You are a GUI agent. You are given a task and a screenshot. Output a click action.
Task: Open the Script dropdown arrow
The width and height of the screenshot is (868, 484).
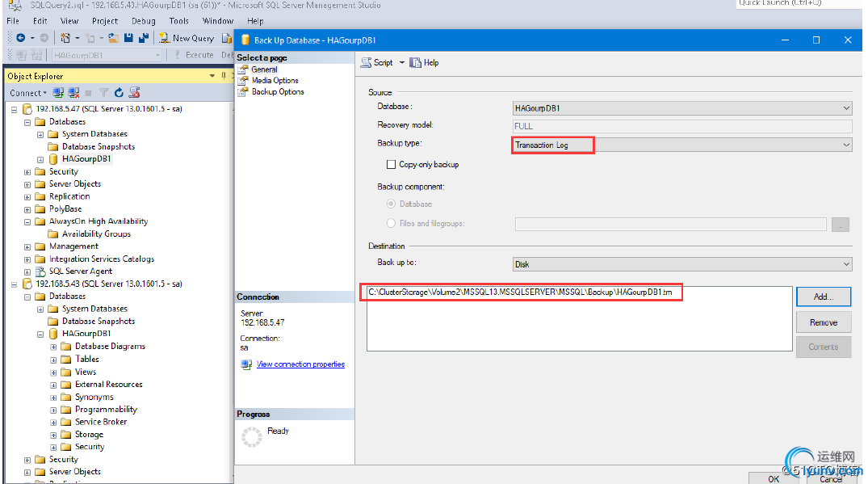402,62
